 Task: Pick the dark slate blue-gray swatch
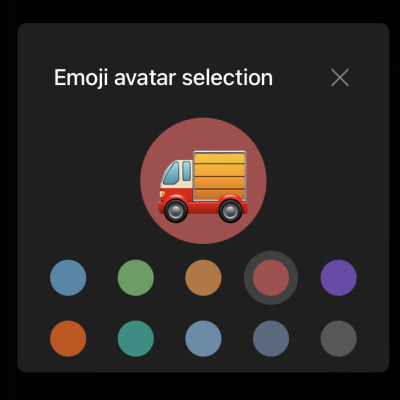(271, 339)
